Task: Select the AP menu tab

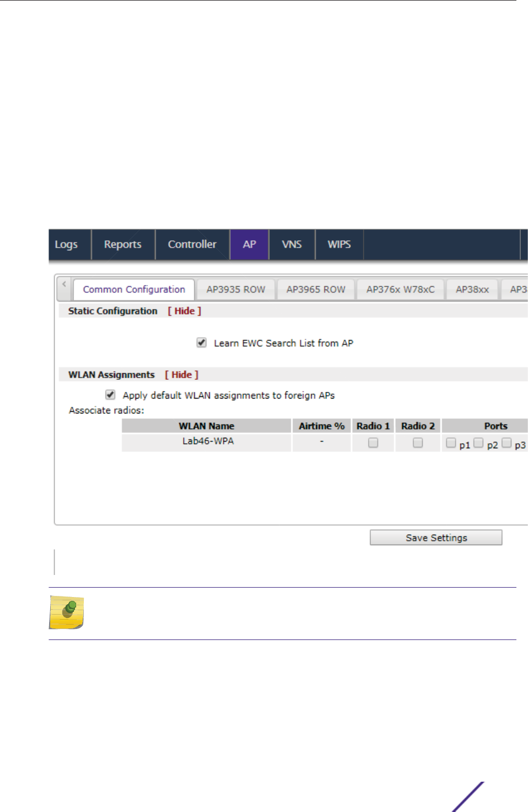Action: (x=249, y=244)
